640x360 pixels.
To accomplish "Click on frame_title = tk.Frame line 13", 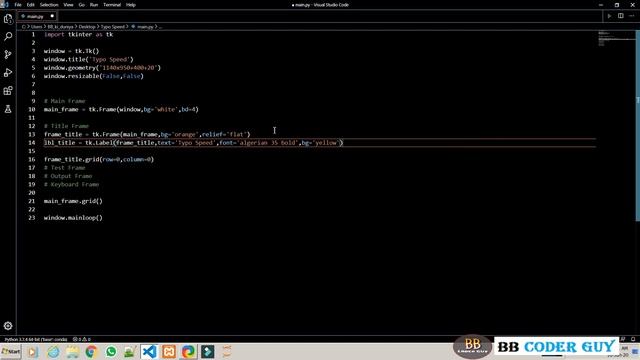I will point(147,134).
